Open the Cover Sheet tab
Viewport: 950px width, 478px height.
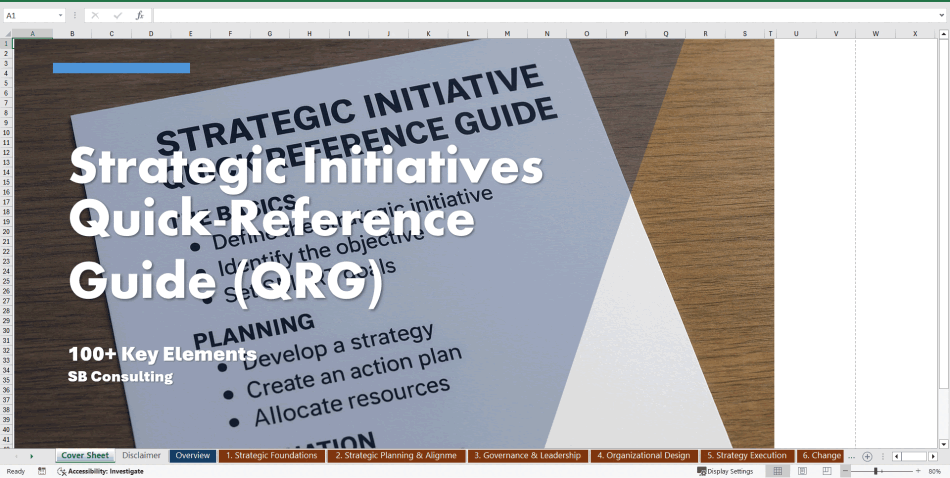(85, 456)
